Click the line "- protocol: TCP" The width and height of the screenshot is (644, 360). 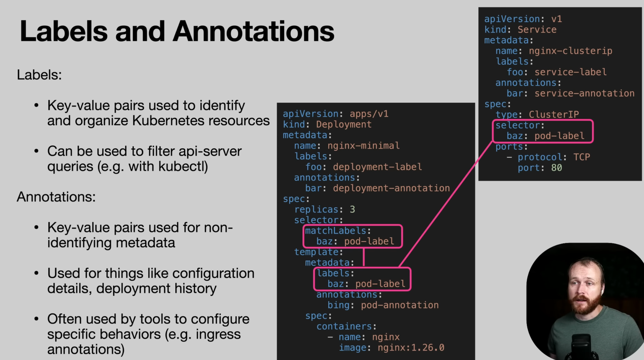[x=548, y=157]
